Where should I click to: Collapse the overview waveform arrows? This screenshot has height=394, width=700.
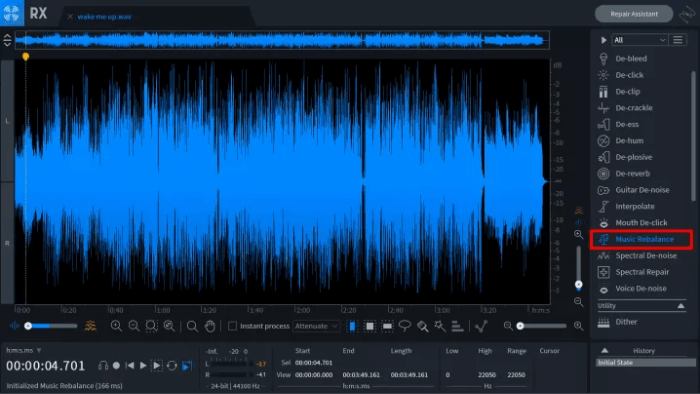click(7, 40)
